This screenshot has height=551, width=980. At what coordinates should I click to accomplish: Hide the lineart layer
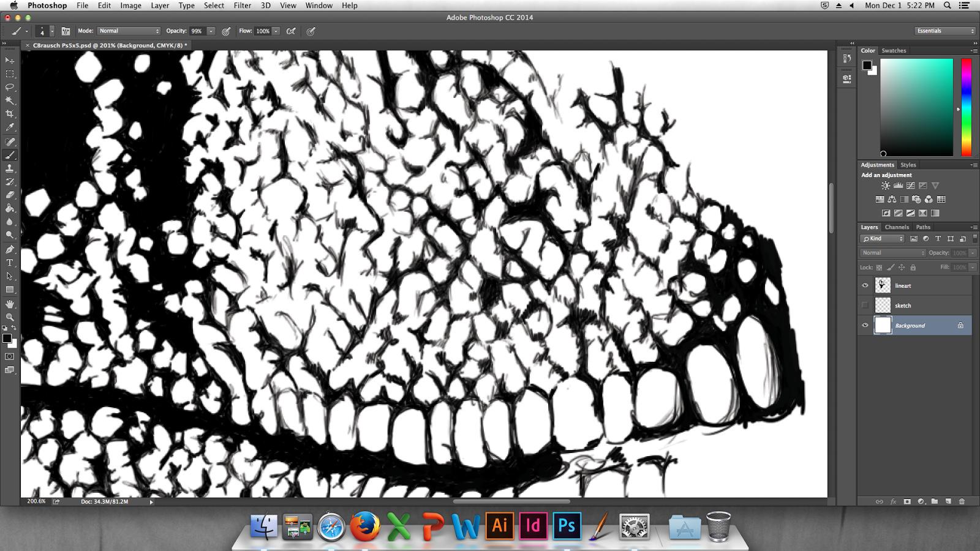click(x=865, y=285)
